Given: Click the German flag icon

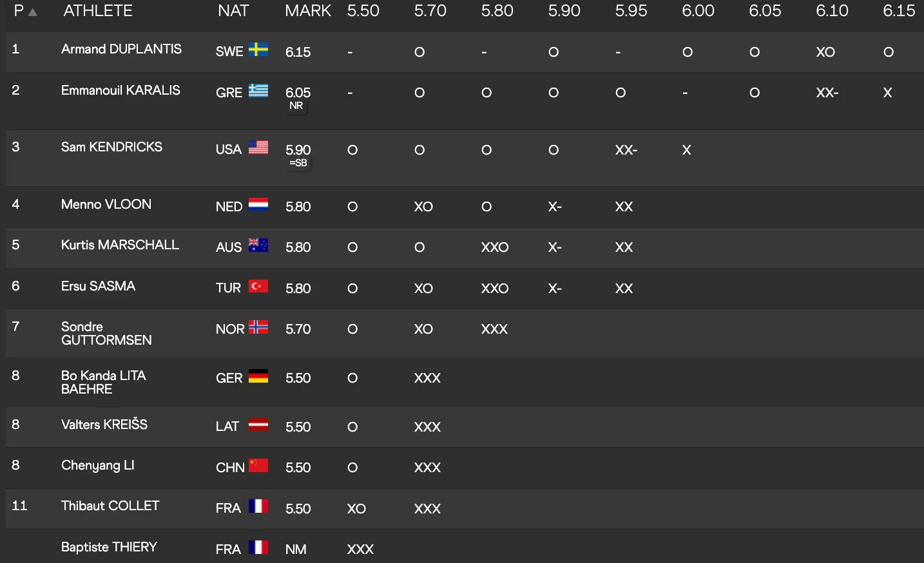Looking at the screenshot, I should pyautogui.click(x=258, y=377).
